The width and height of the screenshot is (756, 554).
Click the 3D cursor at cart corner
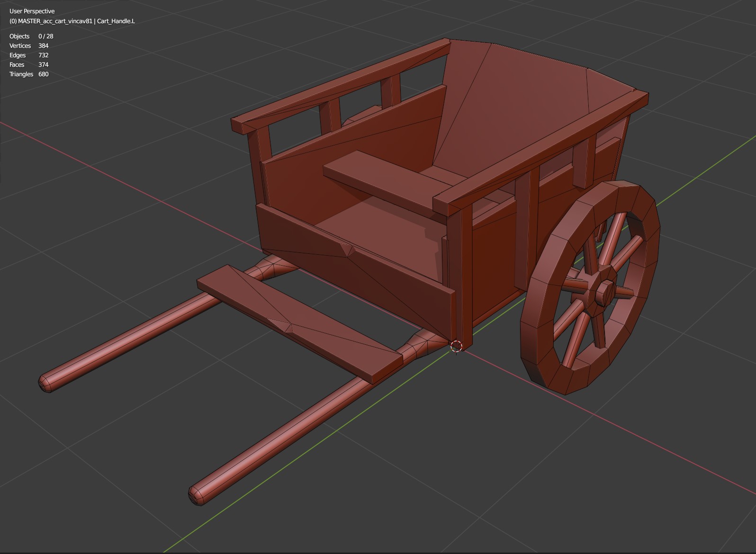tap(456, 347)
